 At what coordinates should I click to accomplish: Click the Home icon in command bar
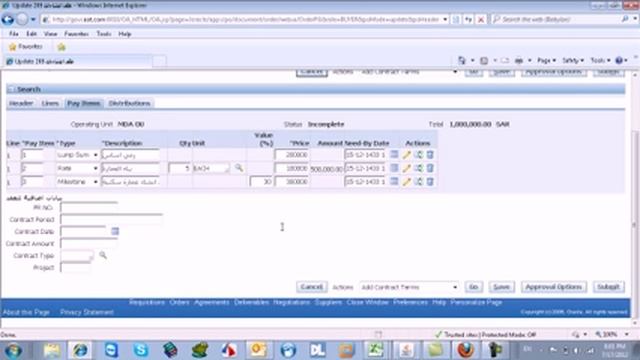[462, 60]
